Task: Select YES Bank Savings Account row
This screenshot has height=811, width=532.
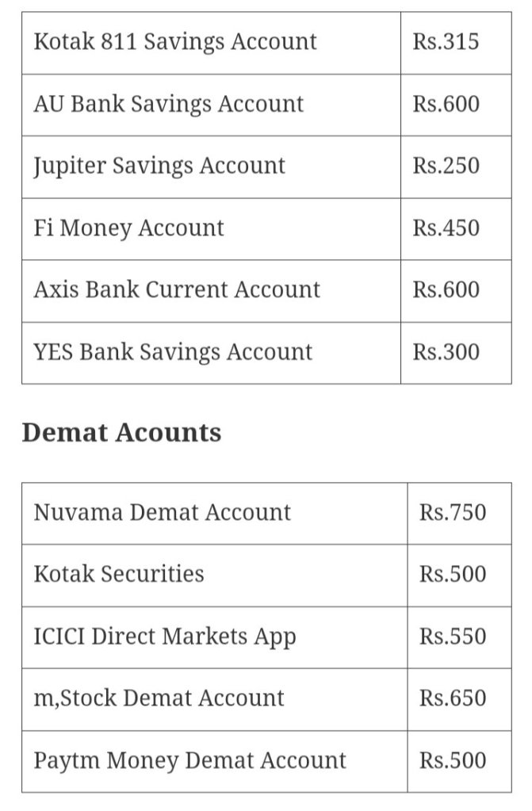Action: coord(174,352)
